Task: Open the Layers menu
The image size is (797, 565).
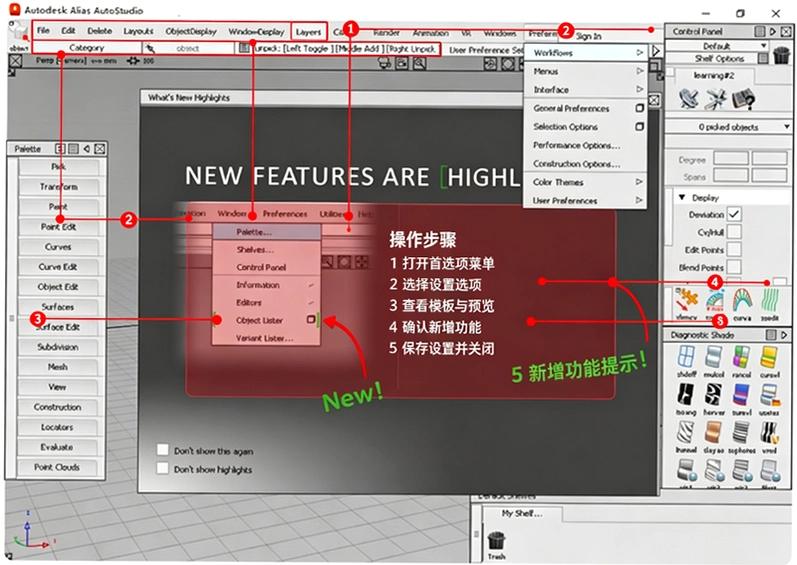Action: coord(309,32)
